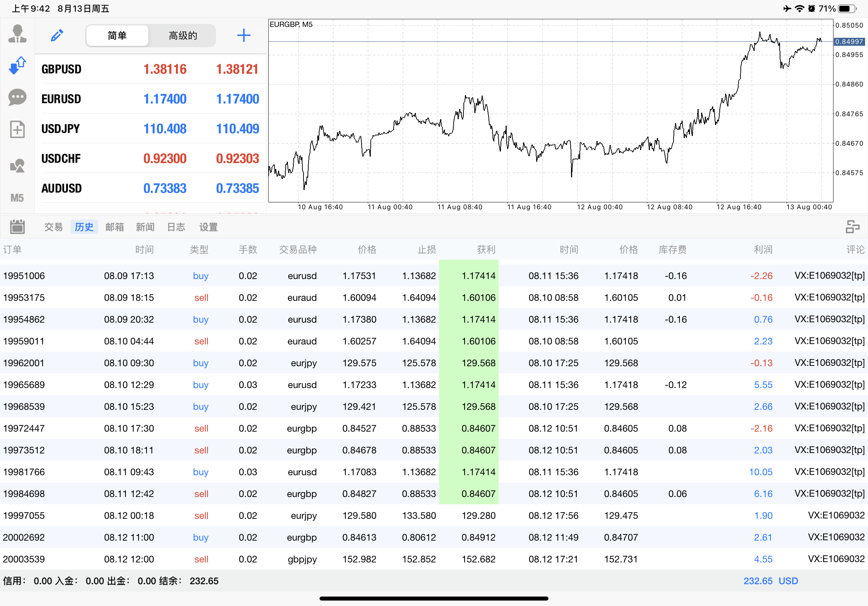This screenshot has height=606, width=868.
Task: Open the accounts profile icon
Action: pyautogui.click(x=17, y=34)
